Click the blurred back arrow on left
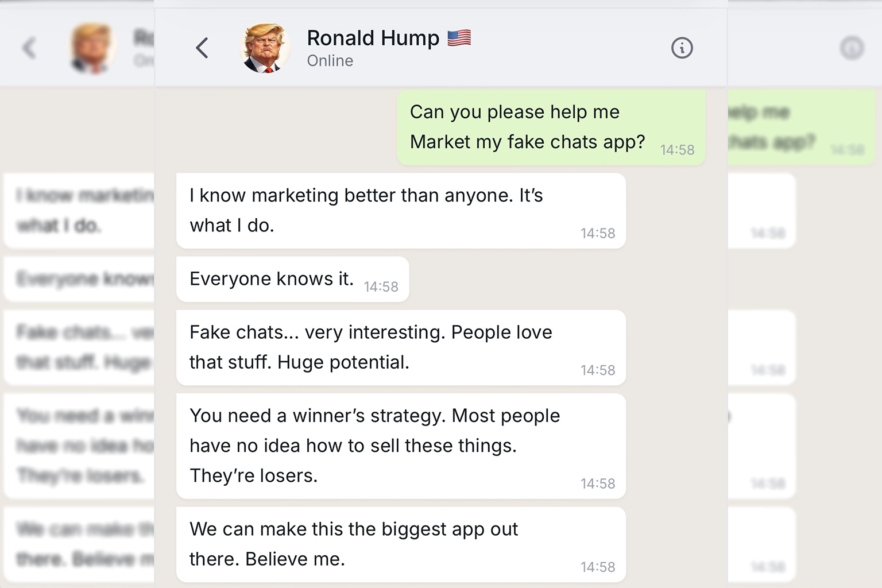882x588 pixels. (29, 48)
